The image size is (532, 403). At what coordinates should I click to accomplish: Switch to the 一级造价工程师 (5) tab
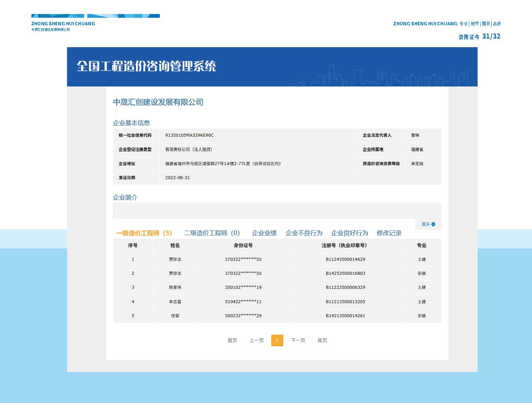144,233
